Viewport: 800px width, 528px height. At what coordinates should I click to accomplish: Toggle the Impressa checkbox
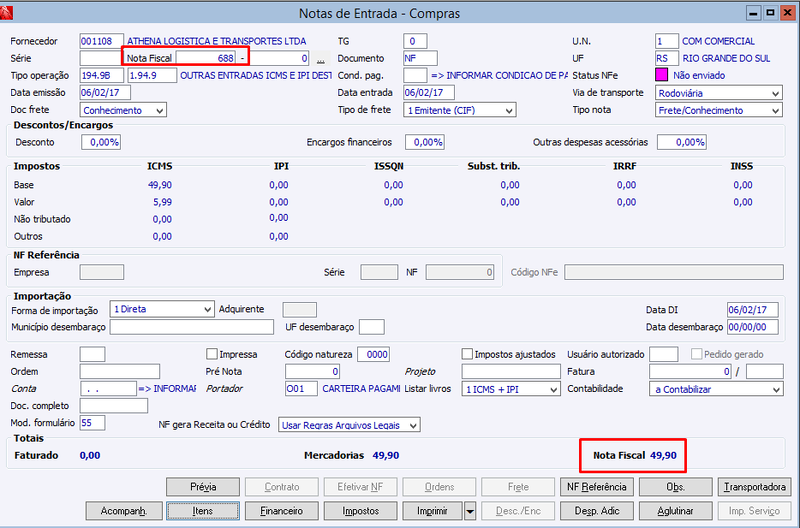(x=212, y=354)
